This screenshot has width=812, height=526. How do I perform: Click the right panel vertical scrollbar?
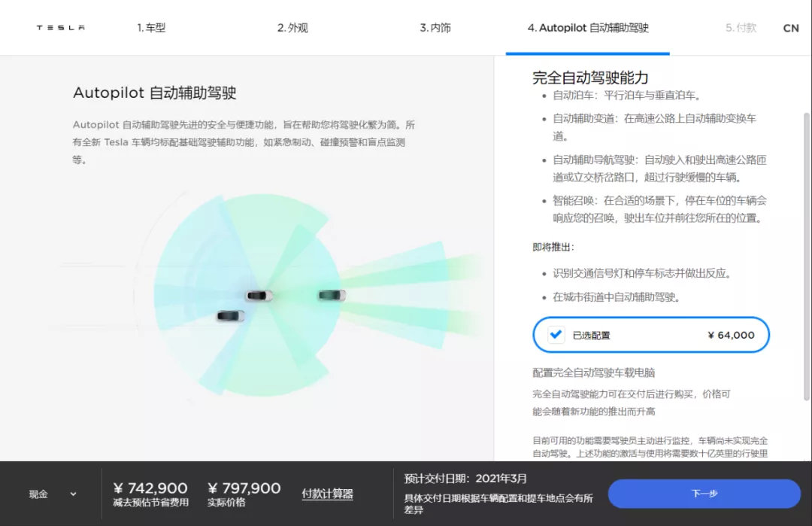[x=806, y=257]
